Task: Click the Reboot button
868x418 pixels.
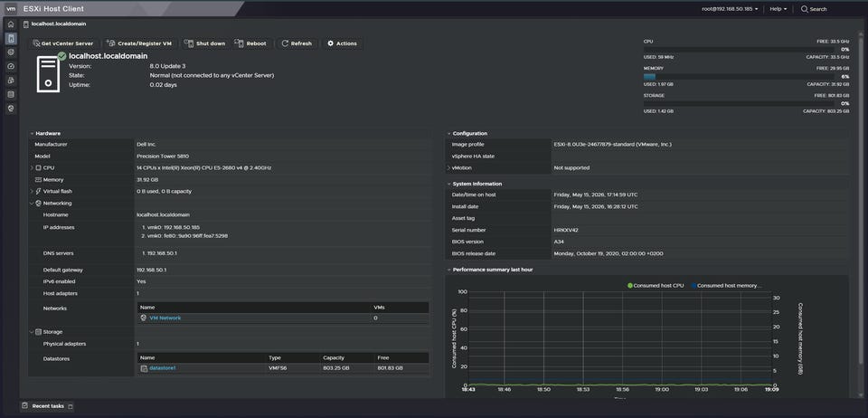Action: 250,43
